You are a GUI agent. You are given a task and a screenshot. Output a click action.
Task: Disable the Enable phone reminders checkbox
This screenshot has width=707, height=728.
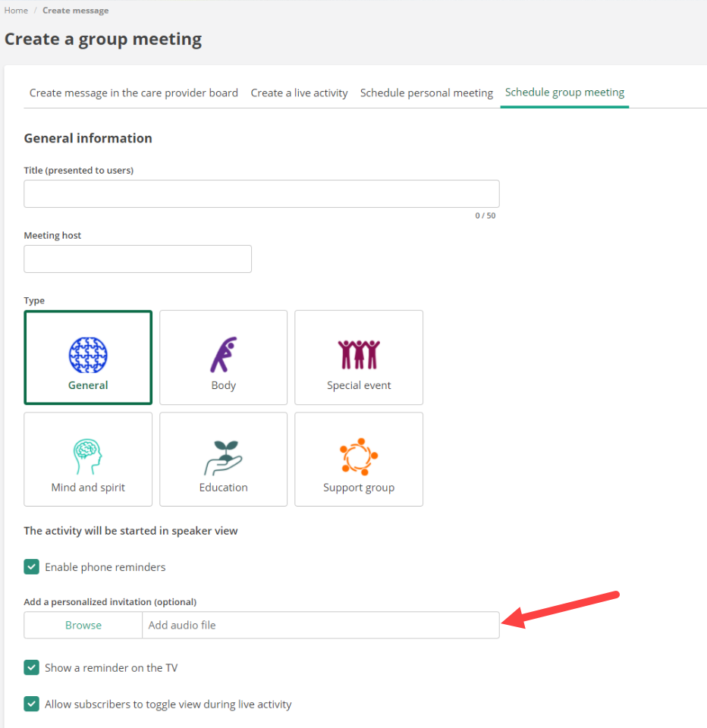click(32, 567)
